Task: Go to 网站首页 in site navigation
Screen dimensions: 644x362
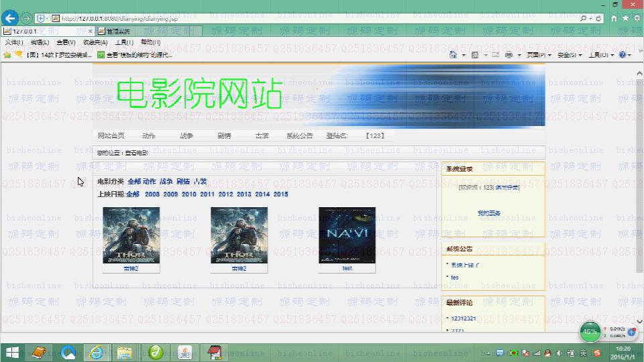Action: (x=111, y=135)
